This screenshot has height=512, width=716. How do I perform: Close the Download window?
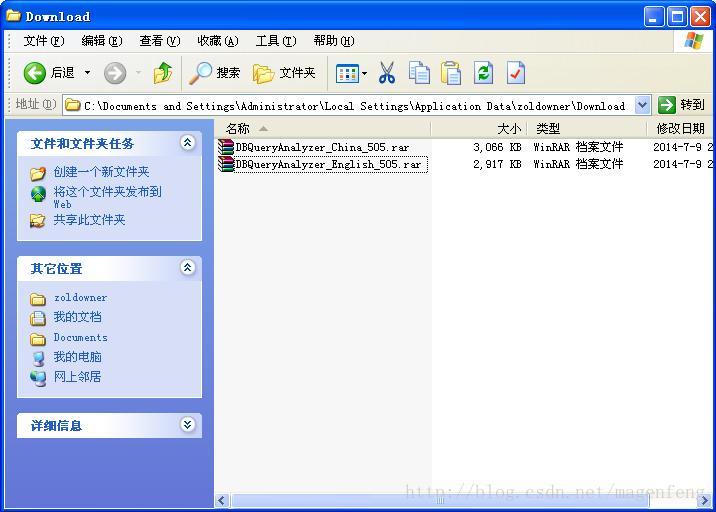[x=700, y=17]
